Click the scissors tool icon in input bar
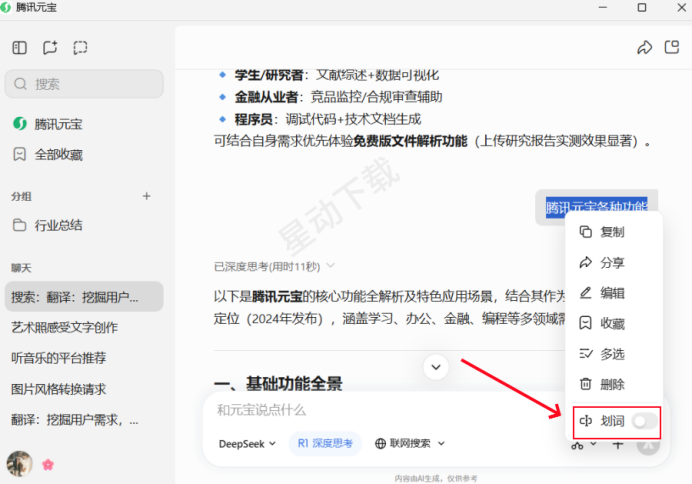This screenshot has height=484, width=692. coord(577,446)
